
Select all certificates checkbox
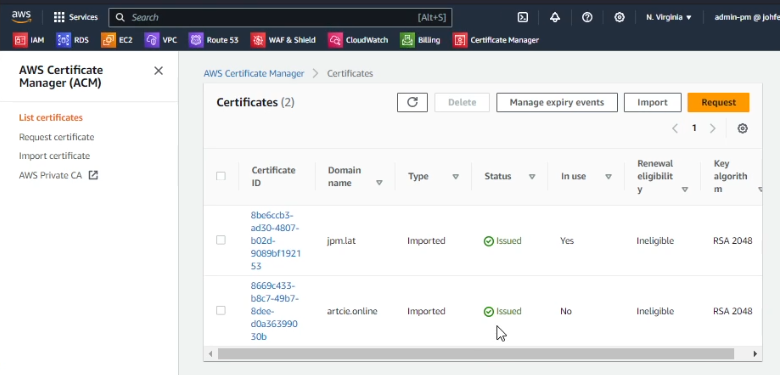[221, 176]
